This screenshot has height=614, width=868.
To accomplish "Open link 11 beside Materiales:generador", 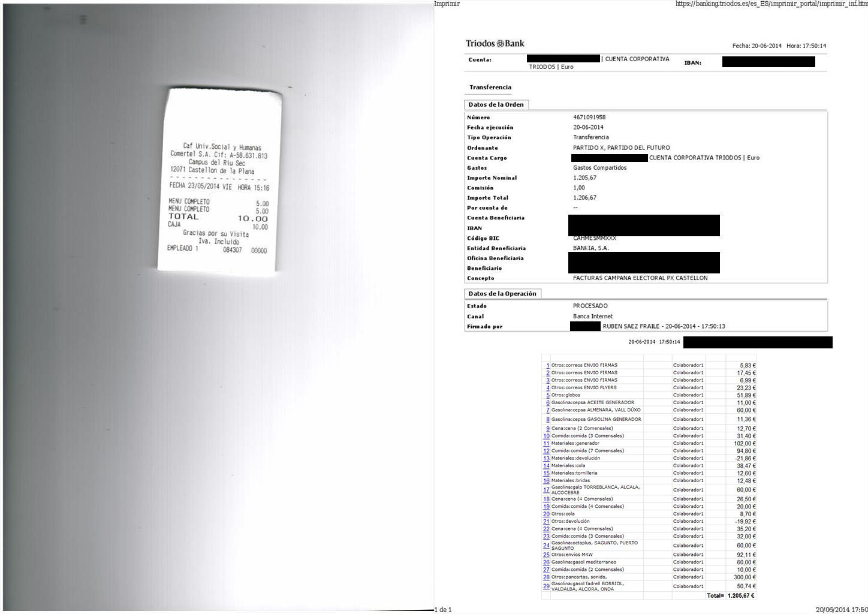I will 546,443.
